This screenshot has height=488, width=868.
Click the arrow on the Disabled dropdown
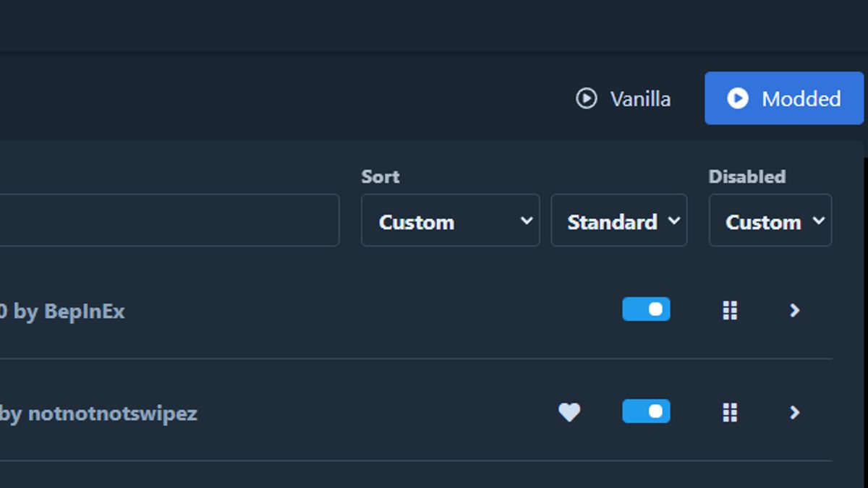click(x=818, y=221)
